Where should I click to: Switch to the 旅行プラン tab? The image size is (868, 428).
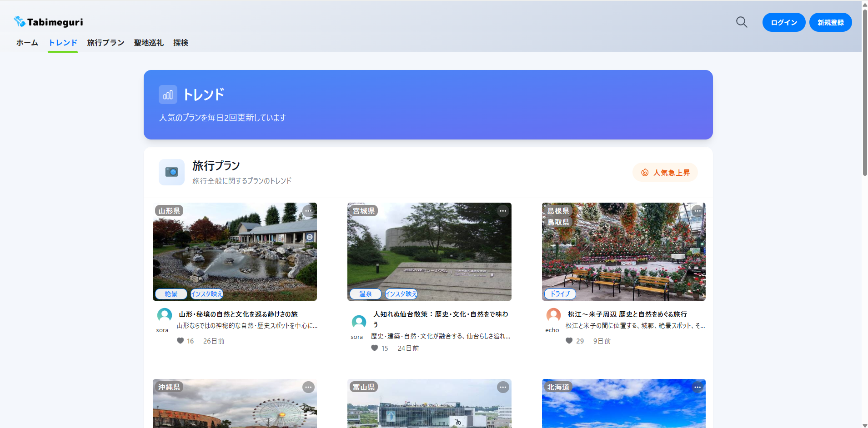pyautogui.click(x=105, y=43)
